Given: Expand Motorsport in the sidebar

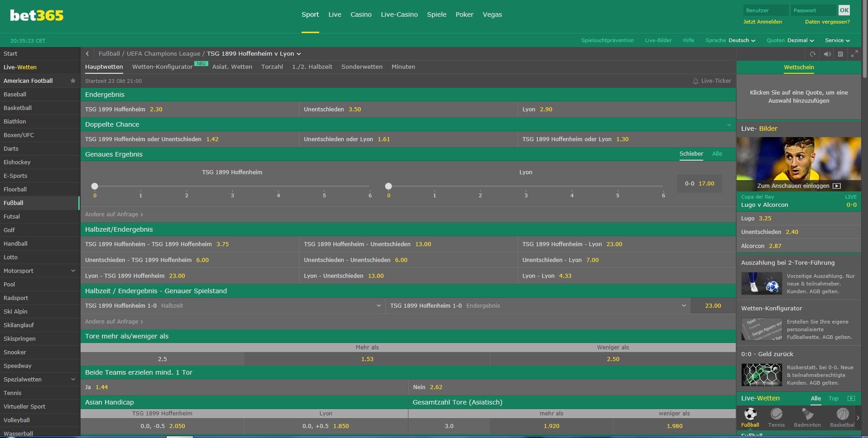Looking at the screenshot, I should (73, 271).
